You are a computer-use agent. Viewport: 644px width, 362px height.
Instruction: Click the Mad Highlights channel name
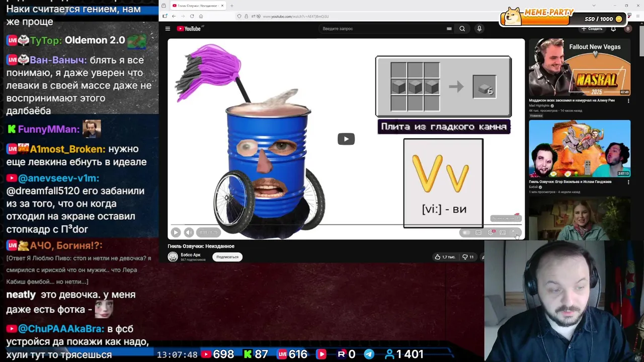point(539,106)
